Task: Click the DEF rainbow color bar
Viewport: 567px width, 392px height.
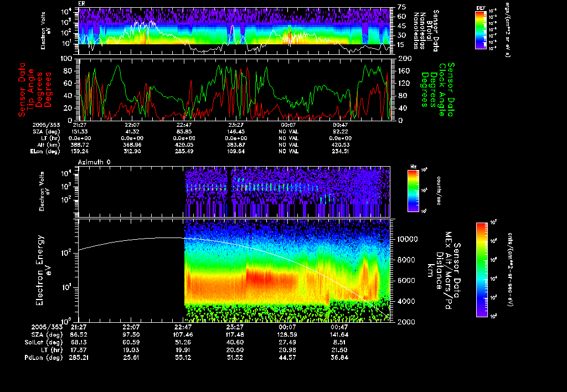Action: (x=481, y=30)
